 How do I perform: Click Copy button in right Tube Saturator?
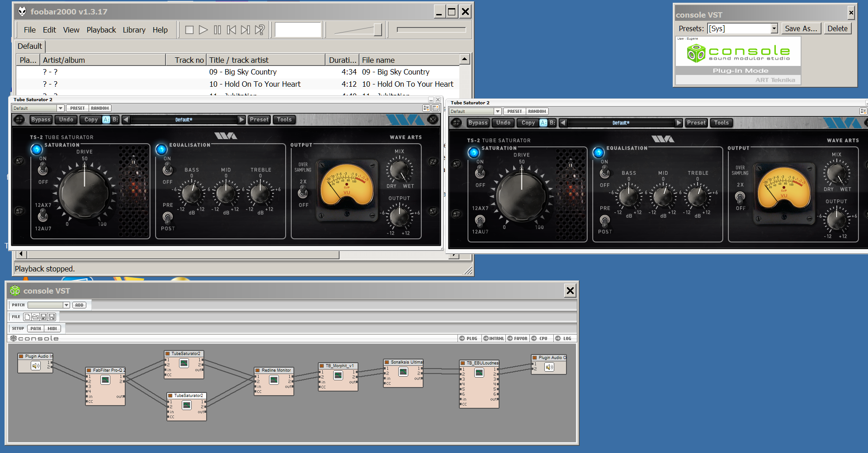click(528, 123)
